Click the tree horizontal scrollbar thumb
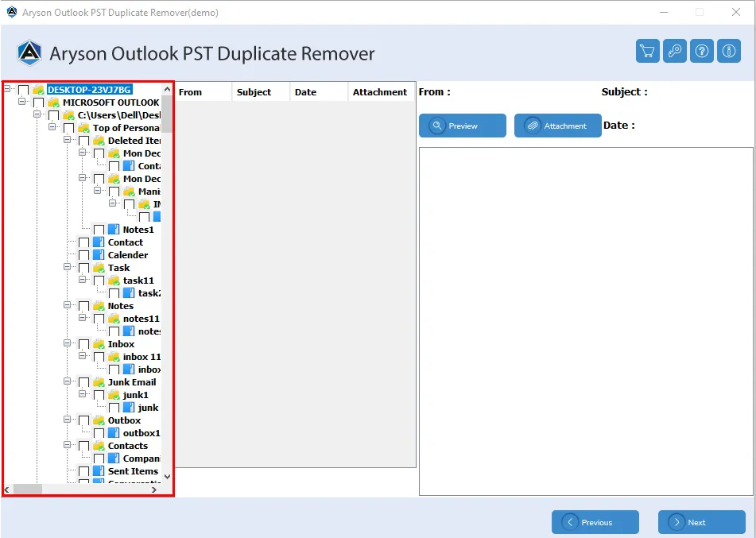756x538 pixels. click(28, 490)
